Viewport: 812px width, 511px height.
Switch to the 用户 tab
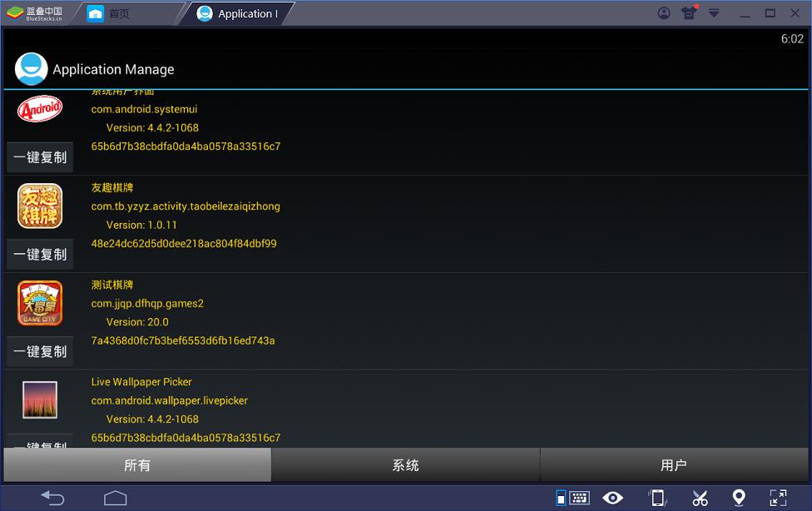pyautogui.click(x=674, y=465)
